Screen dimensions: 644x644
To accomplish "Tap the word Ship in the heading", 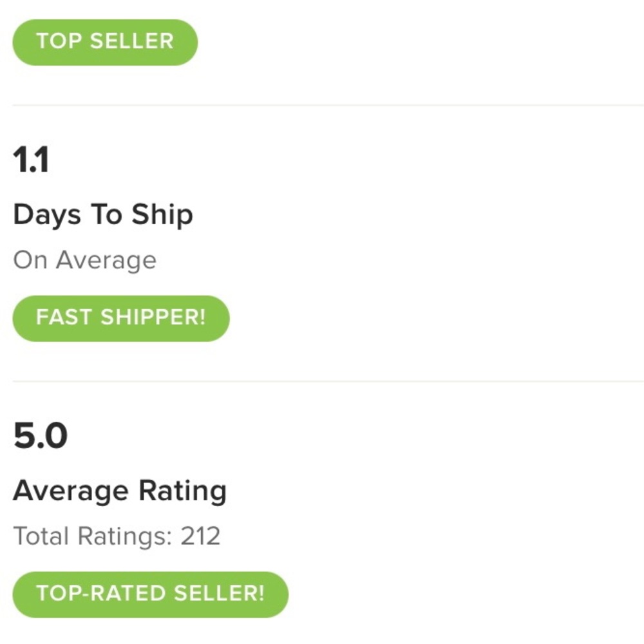I will (162, 214).
